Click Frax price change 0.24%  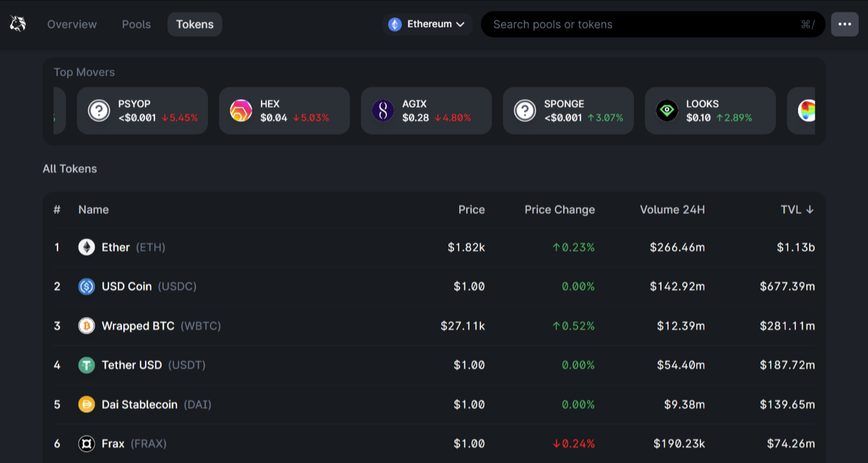pyautogui.click(x=573, y=443)
